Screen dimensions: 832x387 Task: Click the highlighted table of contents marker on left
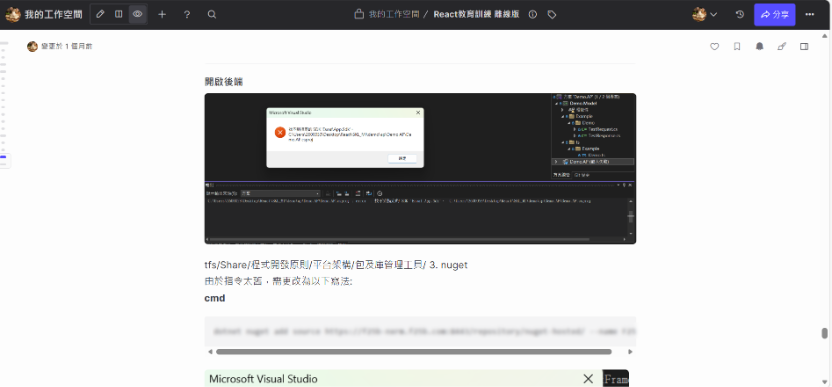coord(3,157)
